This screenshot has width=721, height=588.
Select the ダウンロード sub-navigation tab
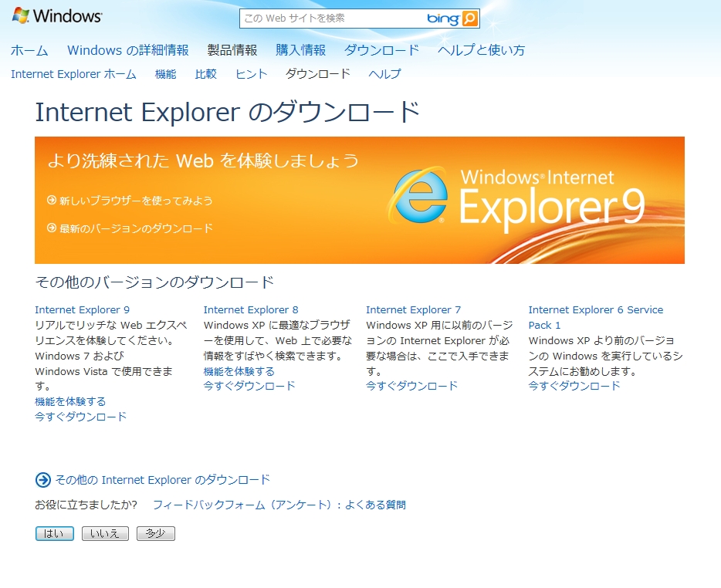pyautogui.click(x=318, y=74)
